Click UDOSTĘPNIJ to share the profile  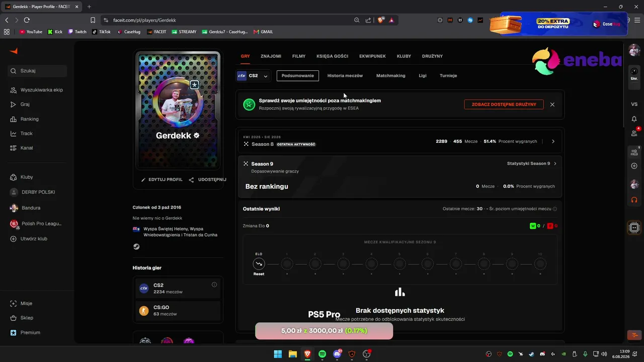tap(207, 179)
